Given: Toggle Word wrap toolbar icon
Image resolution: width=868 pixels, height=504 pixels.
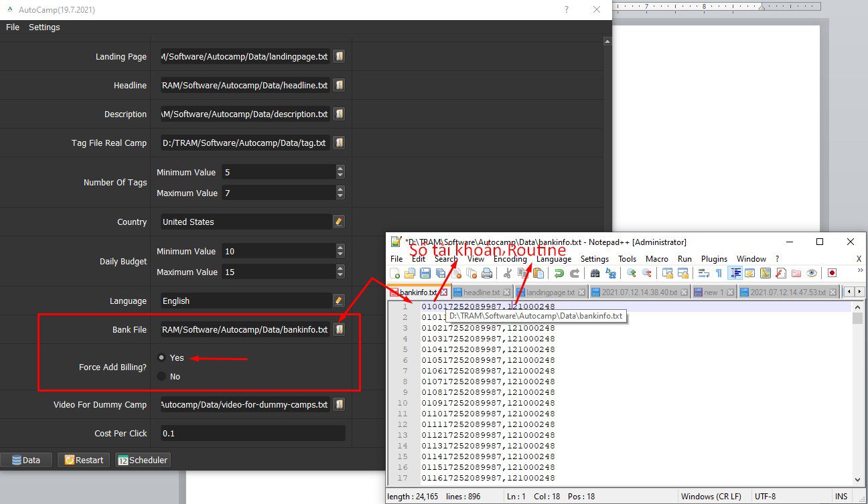Looking at the screenshot, I should point(703,273).
